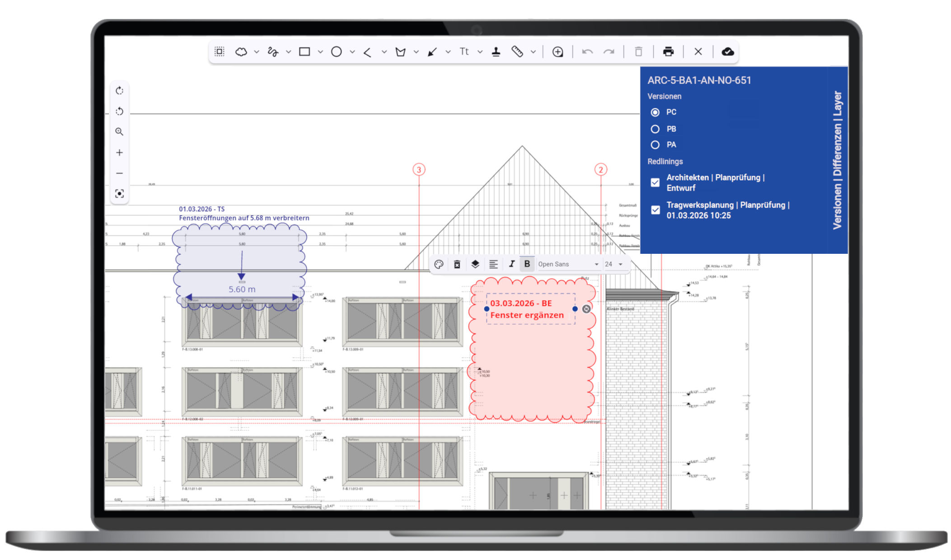
Task: Activate the ruler measurement tool
Action: click(x=517, y=52)
